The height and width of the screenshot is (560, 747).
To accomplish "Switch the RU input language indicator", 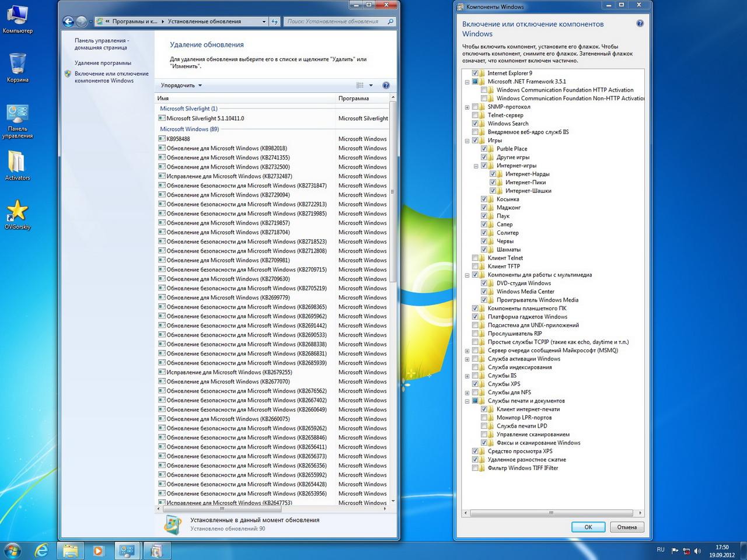I will pyautogui.click(x=661, y=549).
